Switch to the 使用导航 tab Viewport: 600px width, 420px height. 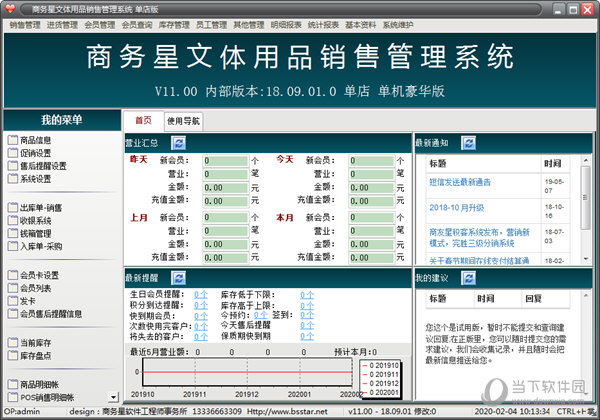[x=183, y=121]
